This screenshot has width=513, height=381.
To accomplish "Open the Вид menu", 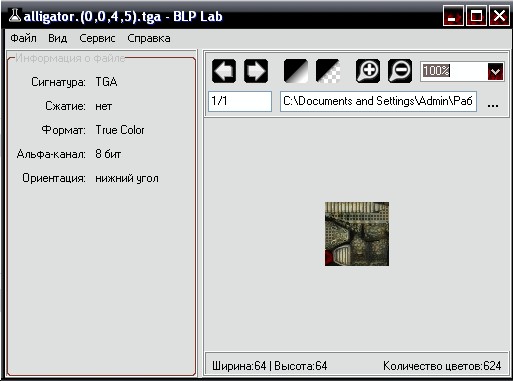I will (x=58, y=38).
